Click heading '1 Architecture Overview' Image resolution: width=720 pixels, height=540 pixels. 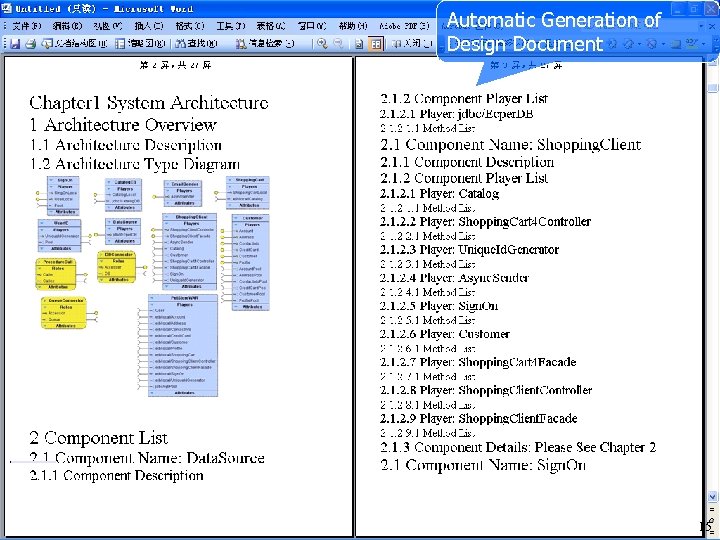[123, 124]
